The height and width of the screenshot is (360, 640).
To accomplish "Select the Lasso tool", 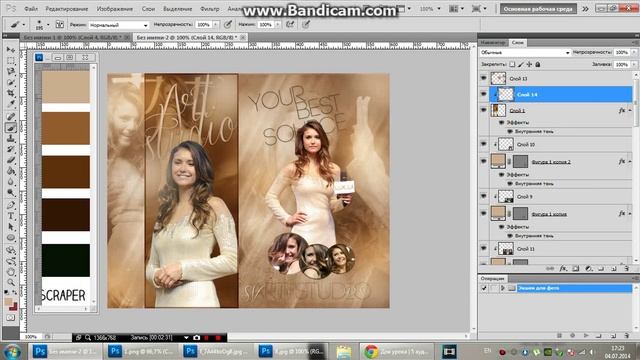I will point(11,71).
